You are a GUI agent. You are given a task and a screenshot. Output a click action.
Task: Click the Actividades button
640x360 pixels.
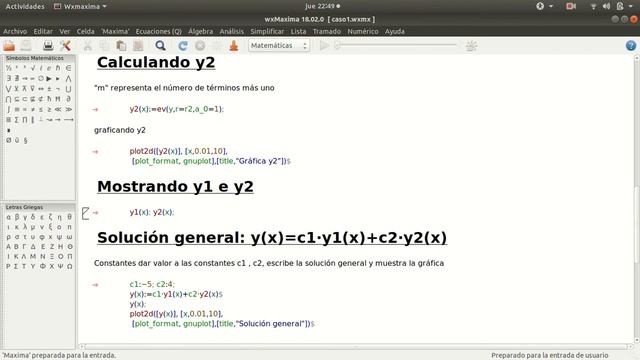click(25, 7)
